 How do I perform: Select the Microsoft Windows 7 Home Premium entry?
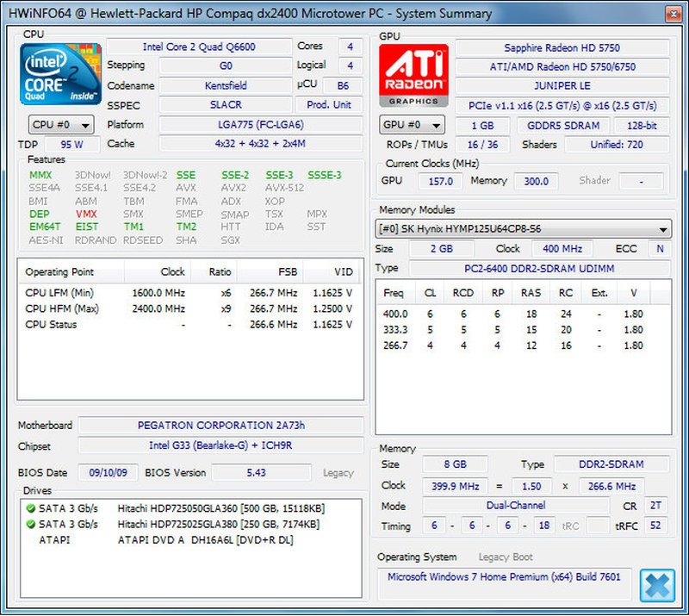tap(506, 578)
